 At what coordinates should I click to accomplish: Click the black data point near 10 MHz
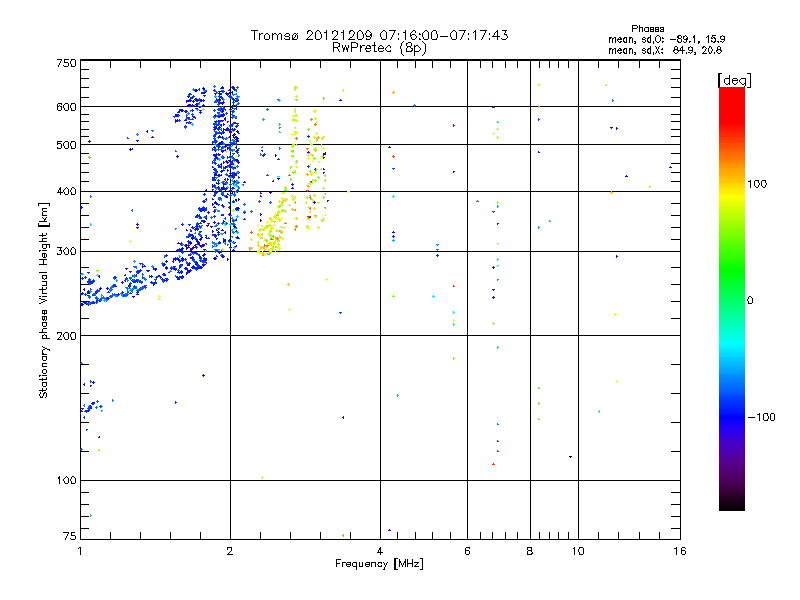pos(570,457)
